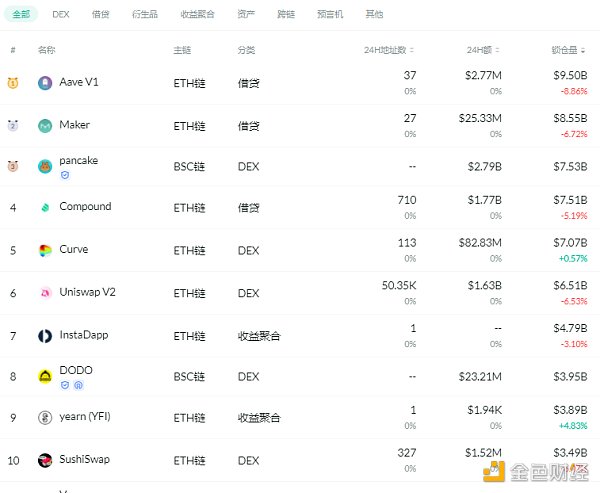Open the SushiSwap project name
The image size is (600, 493).
tap(85, 459)
